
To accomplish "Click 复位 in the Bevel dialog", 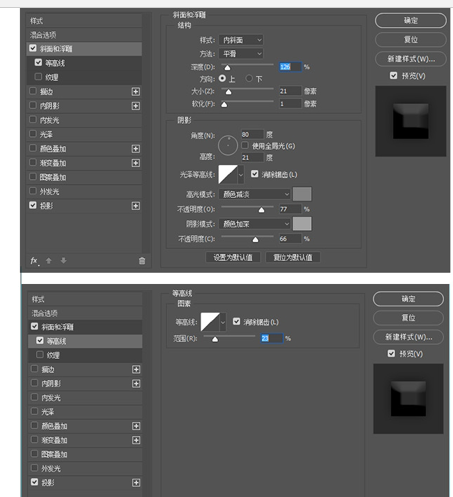I will tap(411, 40).
